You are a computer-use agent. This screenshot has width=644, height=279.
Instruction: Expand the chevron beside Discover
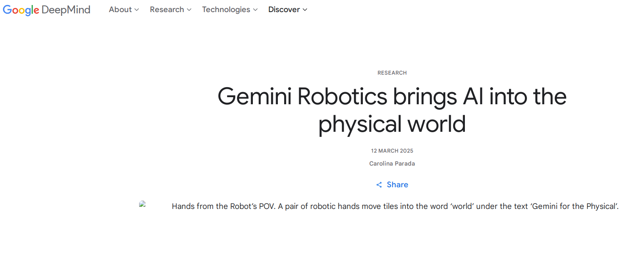pos(305,10)
